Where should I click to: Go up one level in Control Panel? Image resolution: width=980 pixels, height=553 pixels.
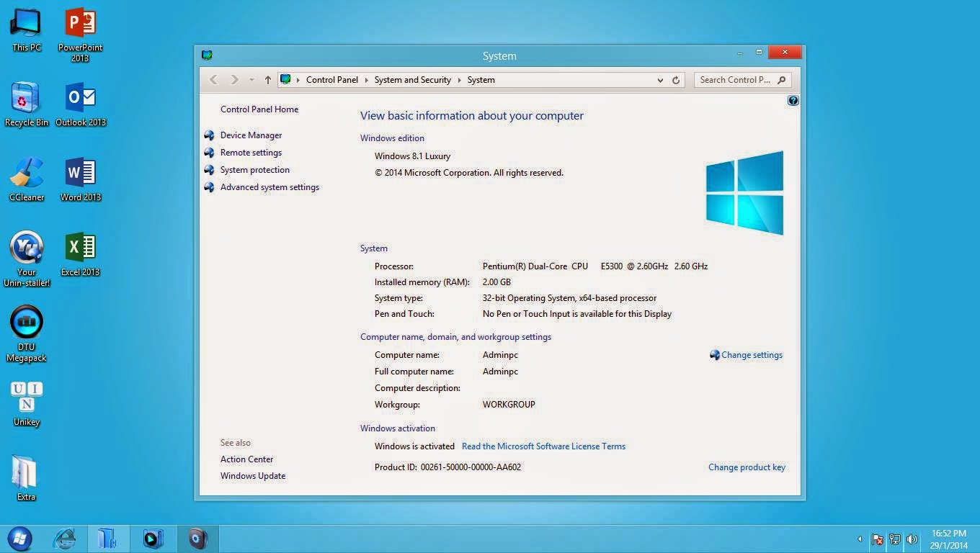[x=268, y=80]
